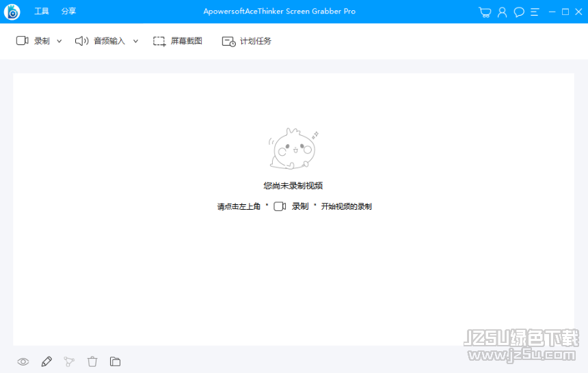
Task: Expand the 音频输入 dropdown arrow
Action: (x=136, y=41)
